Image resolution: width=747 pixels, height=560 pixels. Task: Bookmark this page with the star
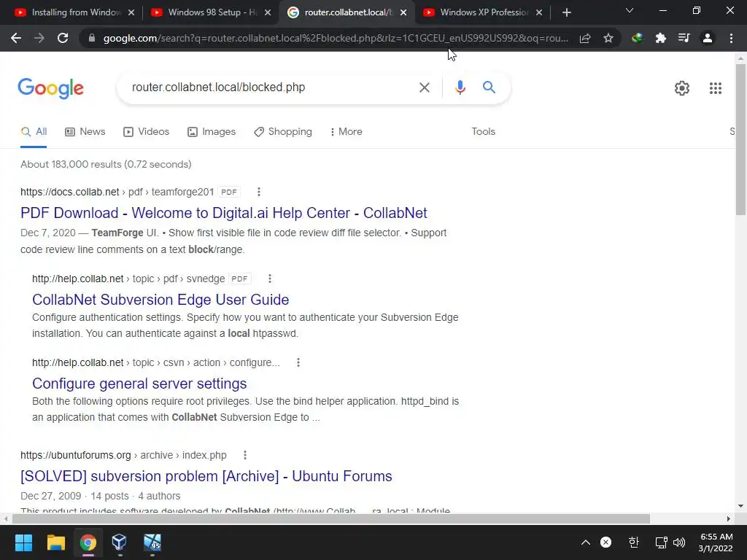click(608, 38)
